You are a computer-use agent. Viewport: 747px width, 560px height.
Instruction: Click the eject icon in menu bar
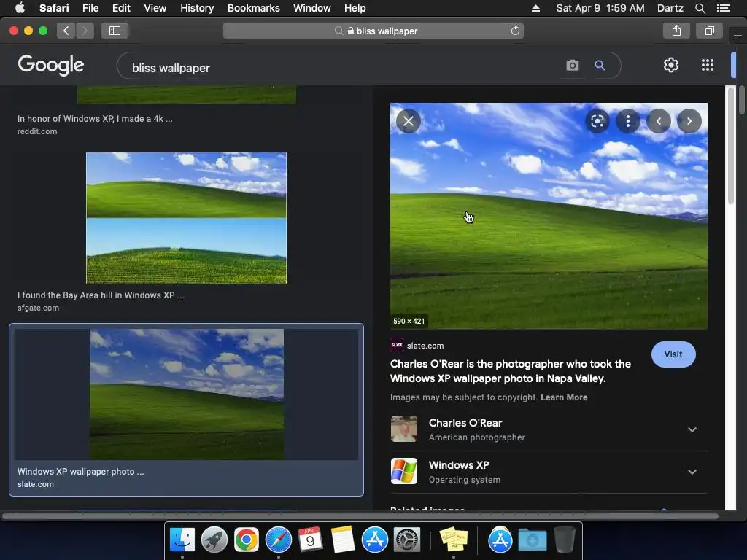536,8
